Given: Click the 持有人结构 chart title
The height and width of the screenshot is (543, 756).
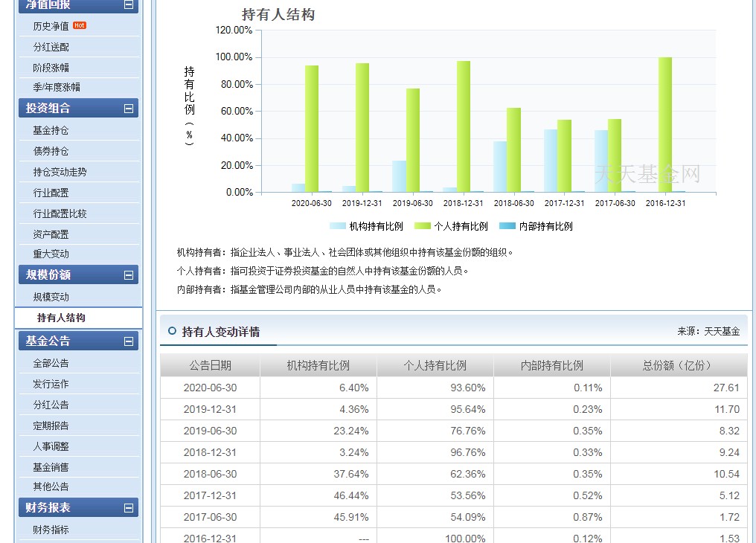Looking at the screenshot, I should [x=278, y=15].
